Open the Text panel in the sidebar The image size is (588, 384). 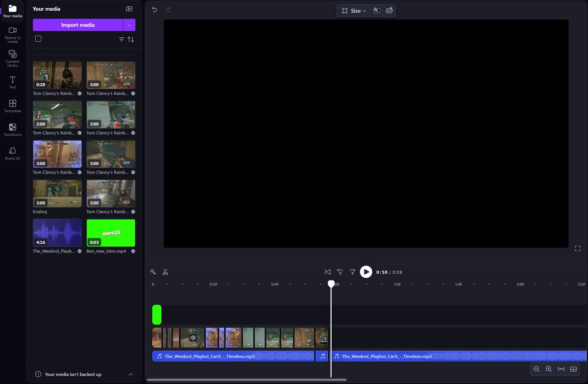click(12, 82)
